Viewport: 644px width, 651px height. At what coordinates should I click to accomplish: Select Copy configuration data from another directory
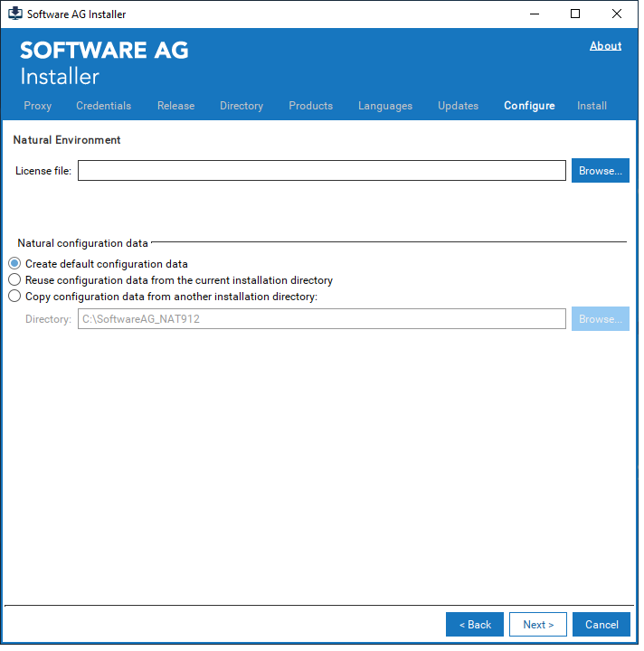click(x=14, y=296)
